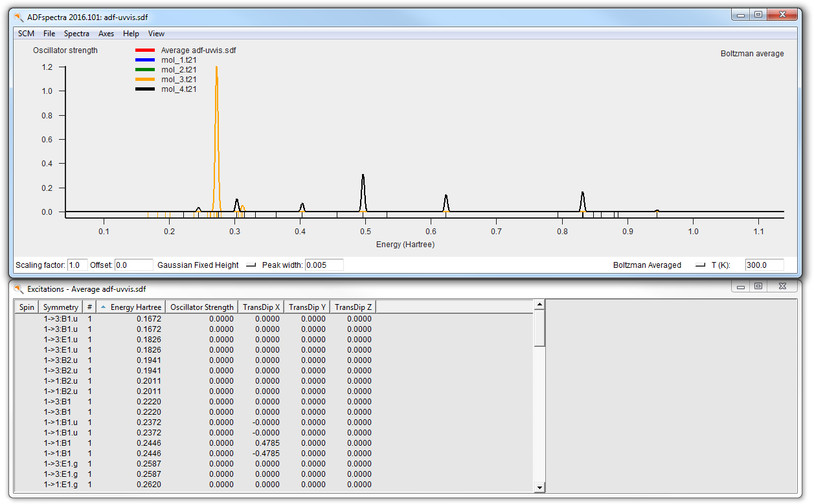The width and height of the screenshot is (814, 504).
Task: Select the first 1->1:B2.u row at 0.2011
Action: point(196,381)
